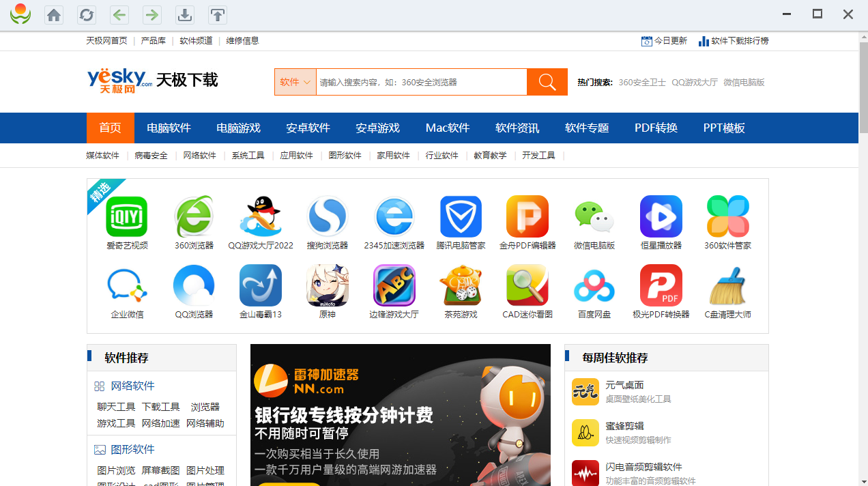Select the 企业微信 icon
868x486 pixels.
click(x=127, y=285)
